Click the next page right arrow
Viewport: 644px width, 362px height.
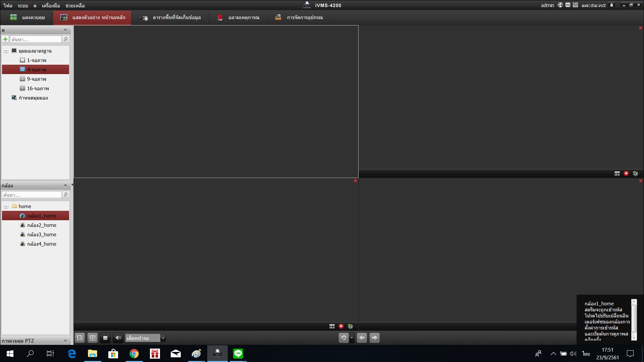(375, 338)
